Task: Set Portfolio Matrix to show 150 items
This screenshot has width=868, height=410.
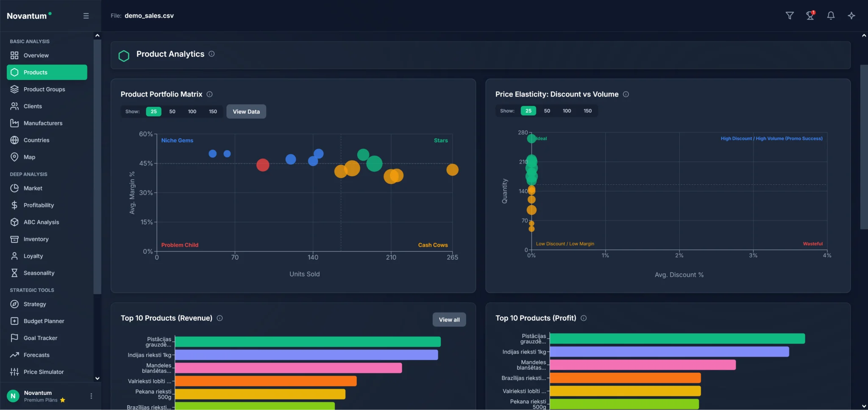Action: (x=213, y=112)
